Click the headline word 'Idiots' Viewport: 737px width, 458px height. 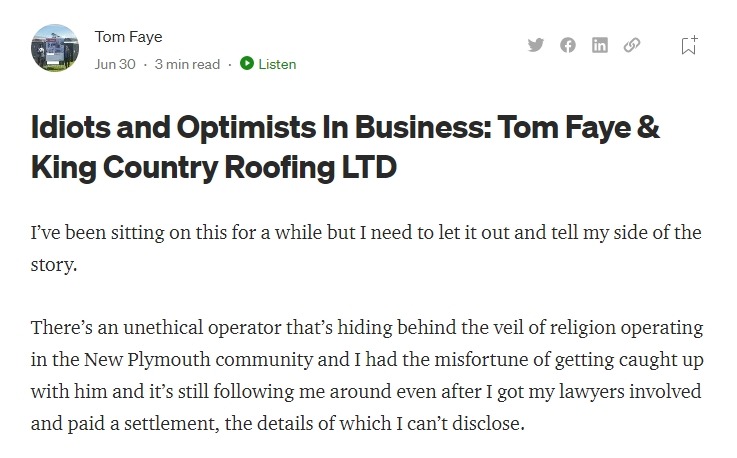71,127
